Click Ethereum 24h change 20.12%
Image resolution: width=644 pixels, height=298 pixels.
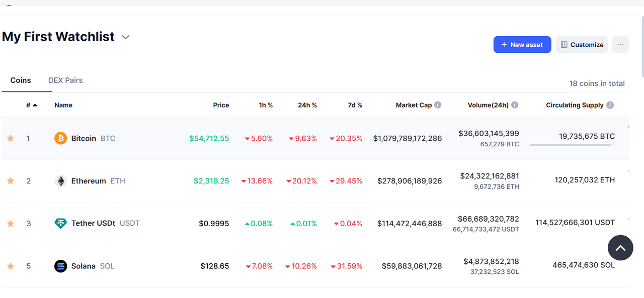click(x=301, y=181)
